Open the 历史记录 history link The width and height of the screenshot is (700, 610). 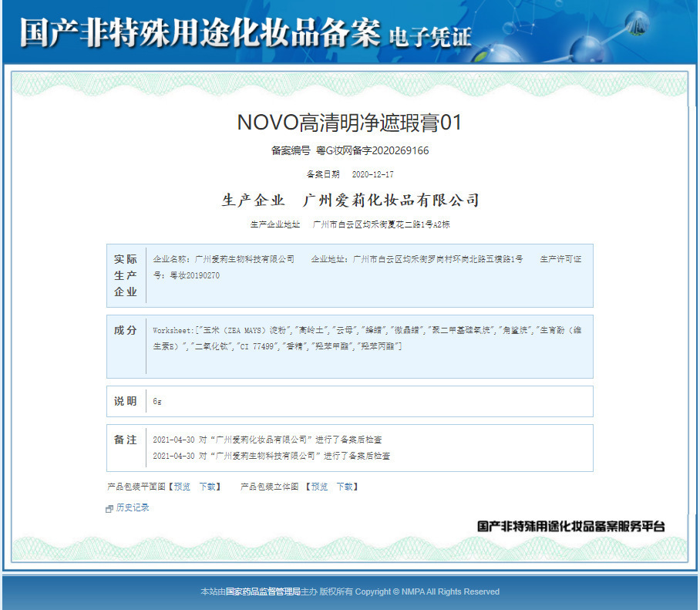(133, 507)
